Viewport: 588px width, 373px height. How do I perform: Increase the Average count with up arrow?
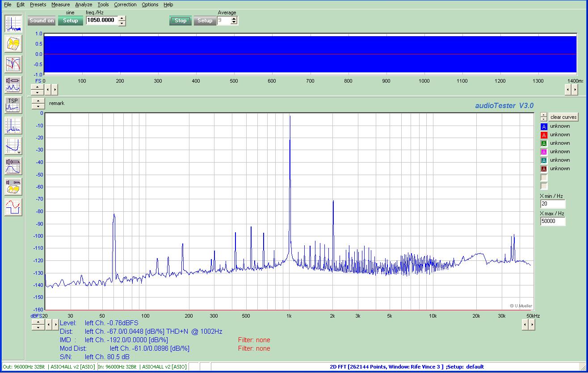point(234,18)
